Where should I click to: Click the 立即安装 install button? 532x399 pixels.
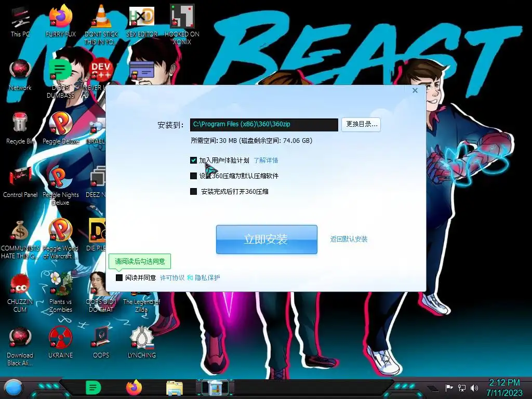[x=267, y=239]
